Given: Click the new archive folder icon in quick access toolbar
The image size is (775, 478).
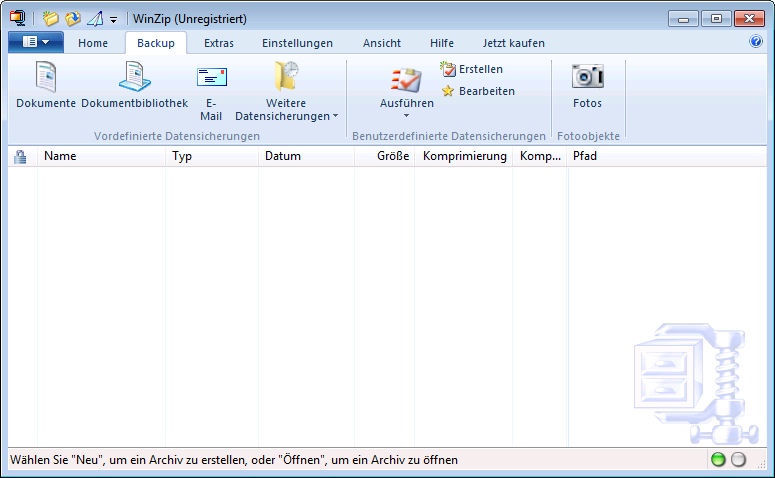Looking at the screenshot, I should coord(50,19).
